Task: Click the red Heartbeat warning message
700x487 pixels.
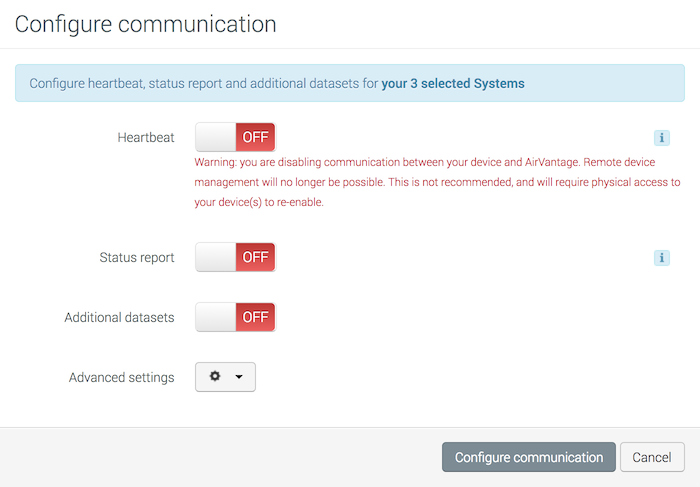Action: pos(437,181)
